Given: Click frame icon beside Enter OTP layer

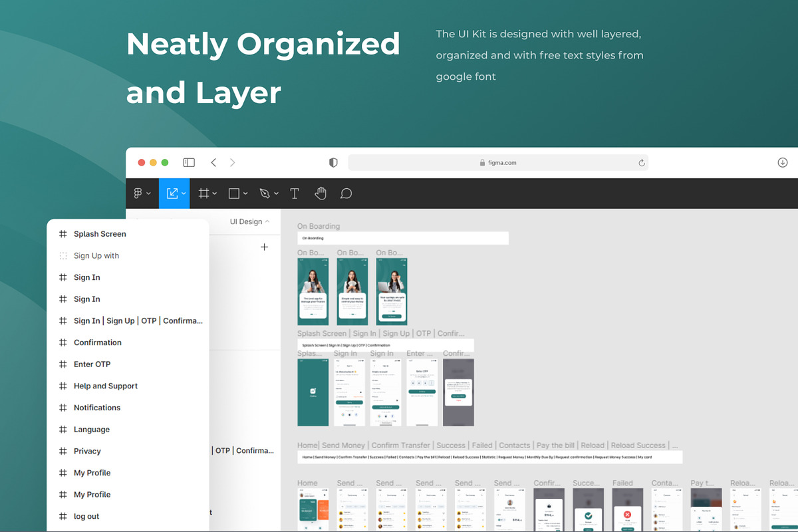Looking at the screenshot, I should click(x=63, y=364).
